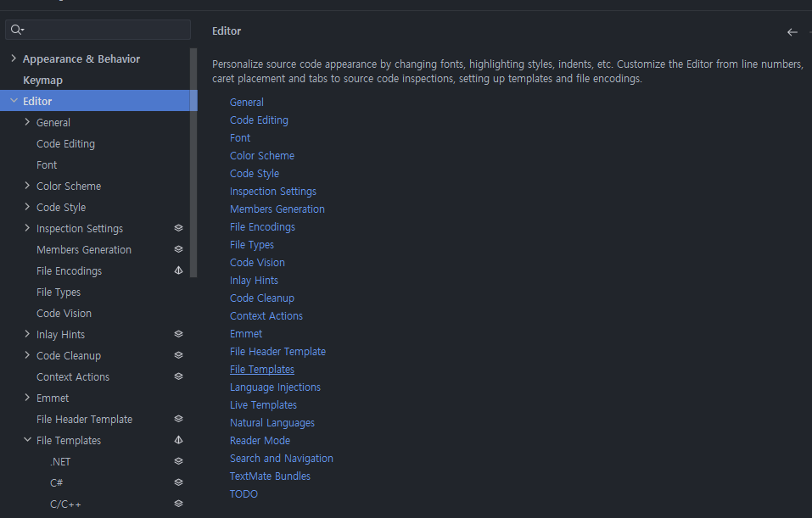Open the File Encodings link
The height and width of the screenshot is (518, 812).
tap(262, 227)
